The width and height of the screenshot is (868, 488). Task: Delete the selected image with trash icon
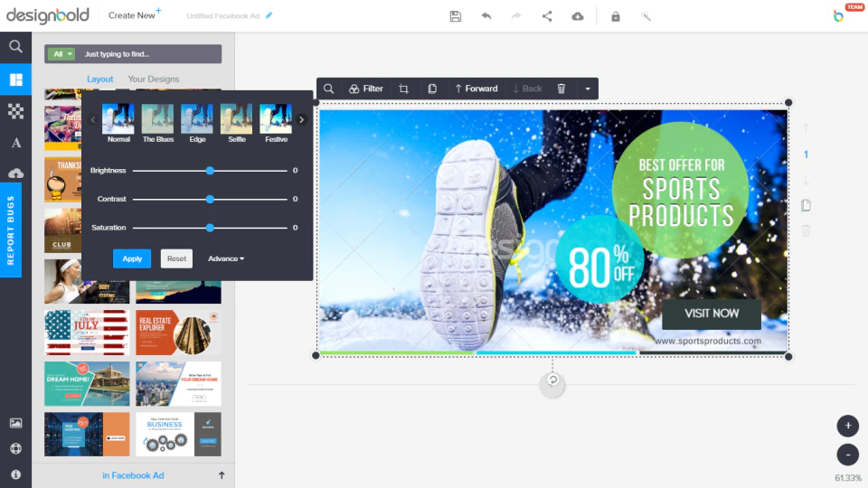tap(561, 89)
